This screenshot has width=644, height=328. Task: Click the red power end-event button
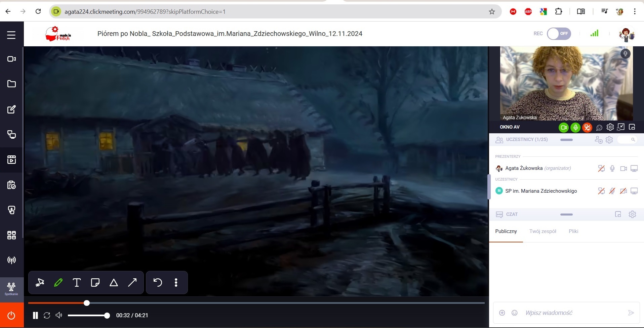(11, 315)
